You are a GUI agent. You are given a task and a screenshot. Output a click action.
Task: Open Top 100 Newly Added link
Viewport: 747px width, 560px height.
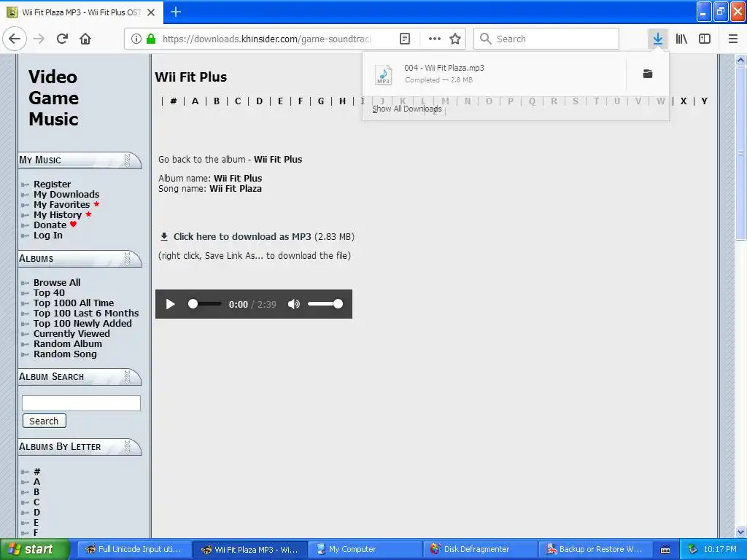[x=82, y=323]
